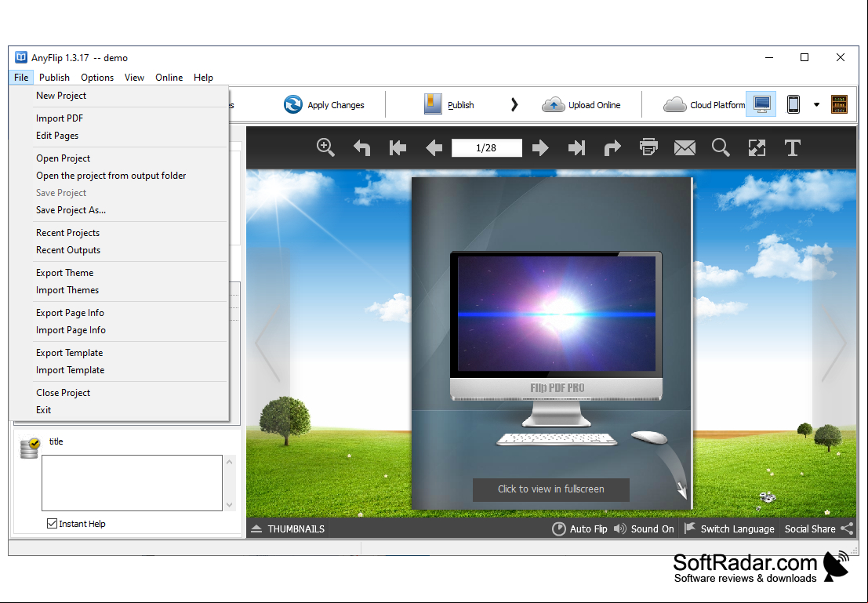Select the mobile phone preview mode
The height and width of the screenshot is (603, 868).
click(x=794, y=104)
